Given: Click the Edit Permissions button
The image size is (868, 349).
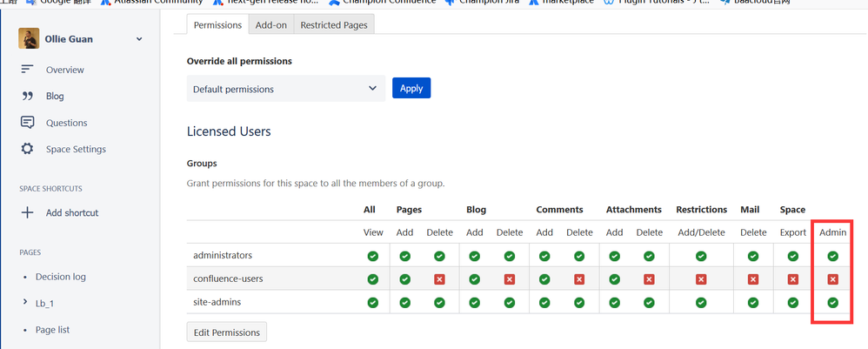Looking at the screenshot, I should (x=226, y=332).
